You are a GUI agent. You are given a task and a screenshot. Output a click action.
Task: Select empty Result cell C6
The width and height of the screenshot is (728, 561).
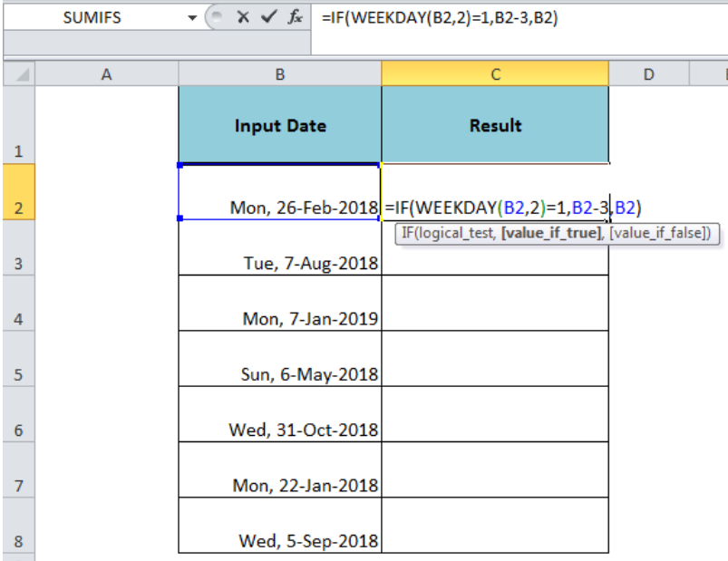click(495, 414)
